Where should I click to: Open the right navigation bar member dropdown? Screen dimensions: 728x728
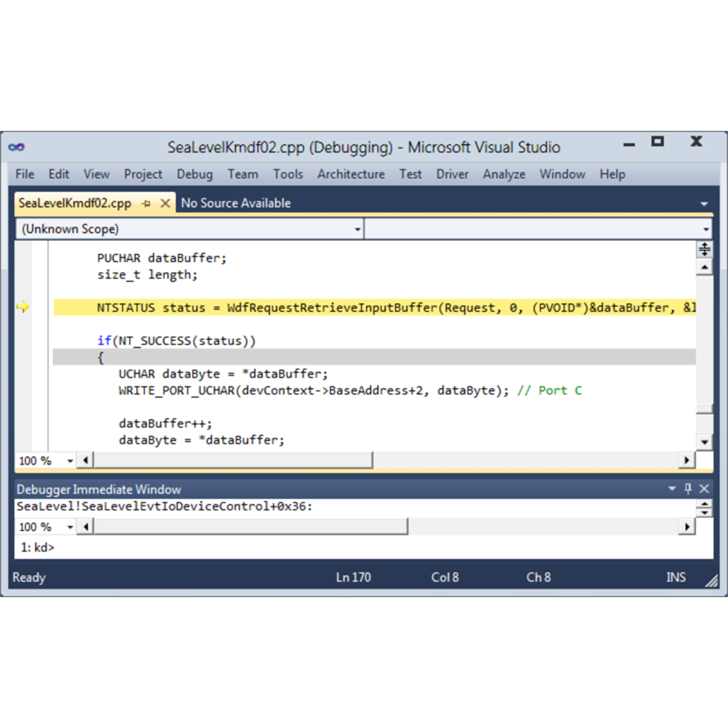pyautogui.click(x=706, y=229)
